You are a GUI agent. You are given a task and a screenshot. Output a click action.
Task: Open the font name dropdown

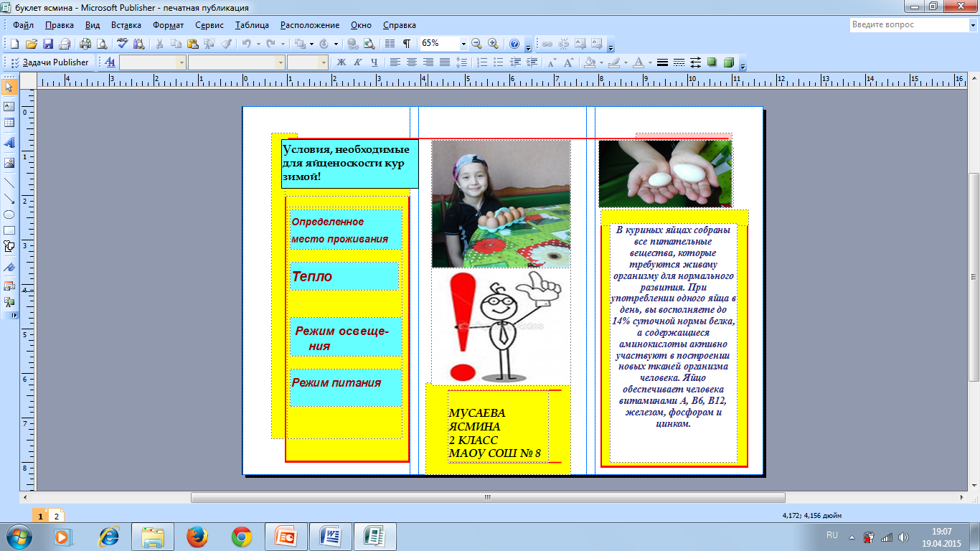(281, 62)
